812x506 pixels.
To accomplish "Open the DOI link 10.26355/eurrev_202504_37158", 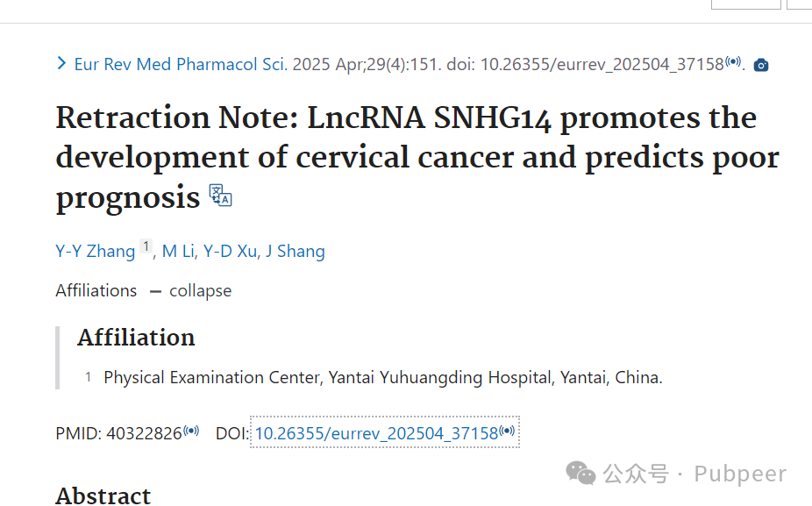I will click(x=376, y=433).
